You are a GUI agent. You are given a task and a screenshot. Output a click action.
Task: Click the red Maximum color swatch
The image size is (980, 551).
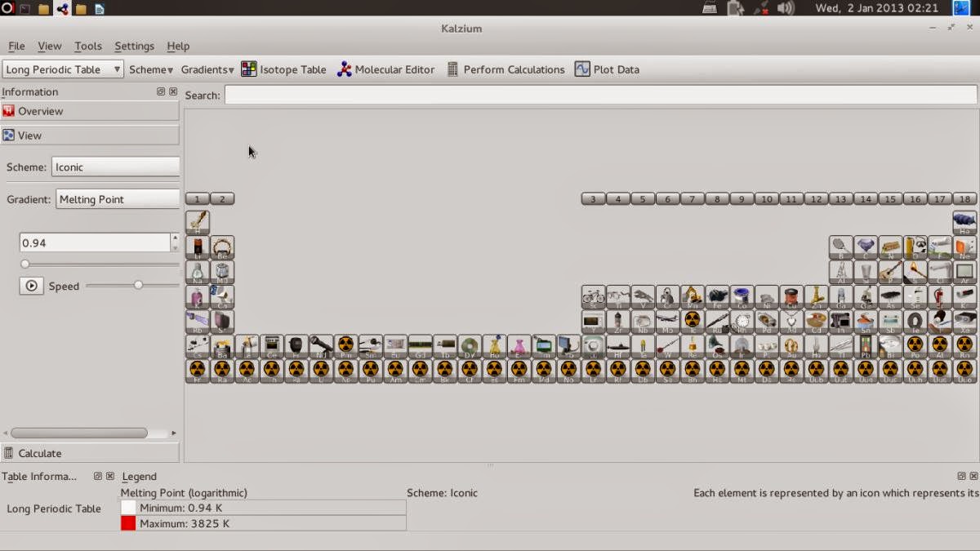point(128,523)
